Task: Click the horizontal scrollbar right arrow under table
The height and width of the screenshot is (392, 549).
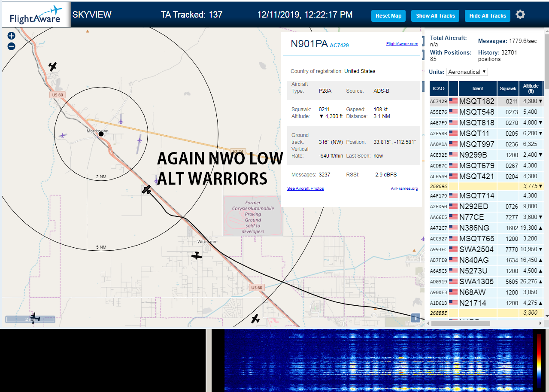Action: pos(540,323)
